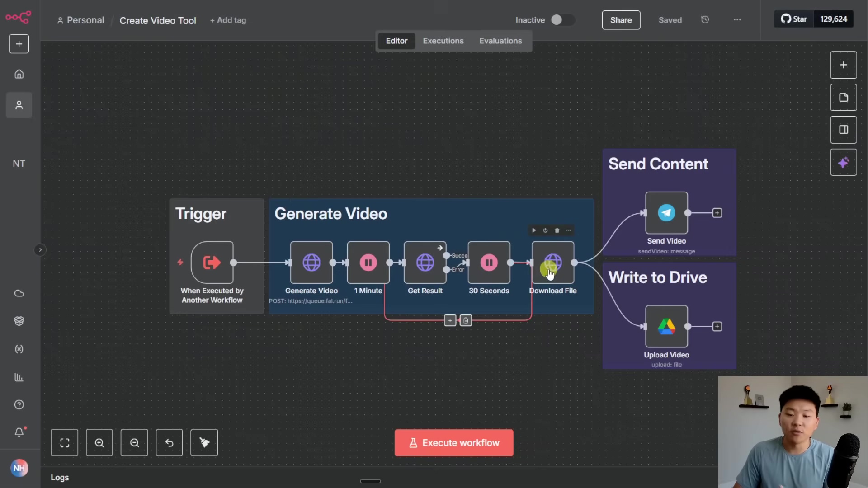Delete the connection via trash icon
Image resolution: width=868 pixels, height=488 pixels.
click(x=466, y=320)
